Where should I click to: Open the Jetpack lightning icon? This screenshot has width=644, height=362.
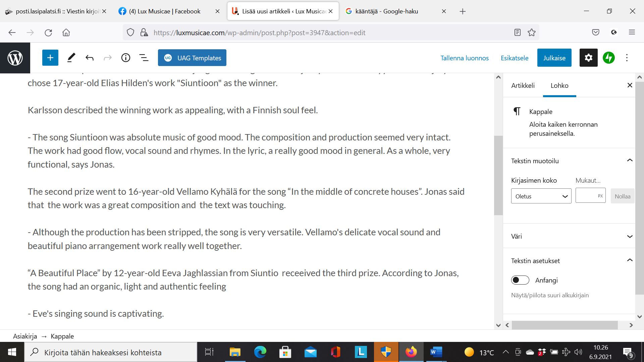click(608, 58)
